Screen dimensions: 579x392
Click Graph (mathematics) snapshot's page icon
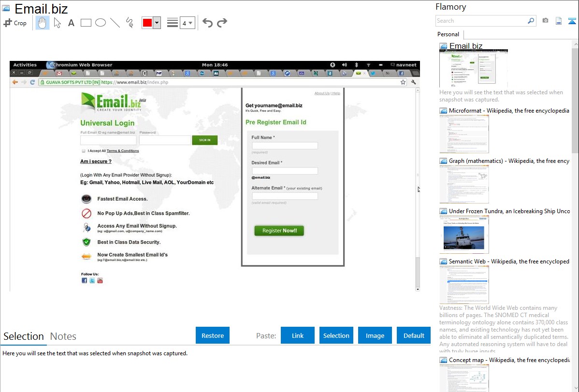(444, 161)
